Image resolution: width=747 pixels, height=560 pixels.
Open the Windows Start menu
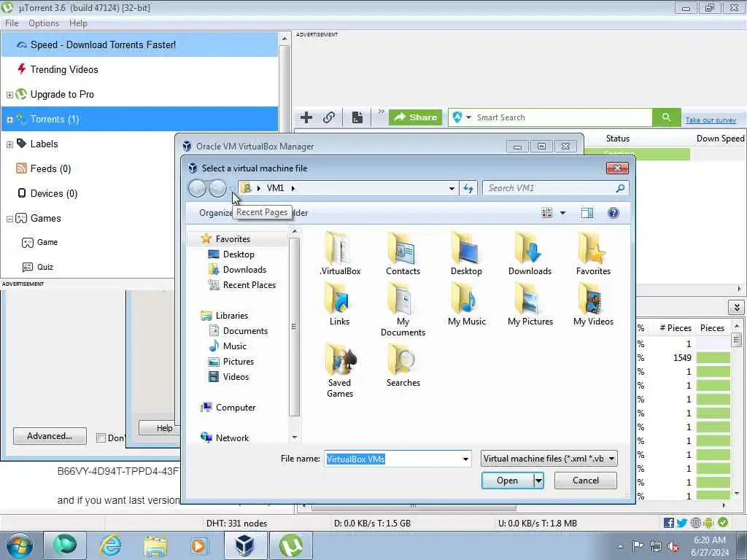point(20,545)
